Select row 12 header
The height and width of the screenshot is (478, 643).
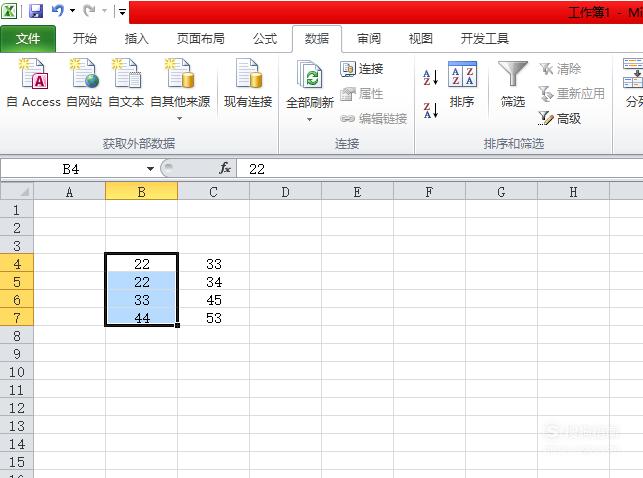(x=17, y=408)
